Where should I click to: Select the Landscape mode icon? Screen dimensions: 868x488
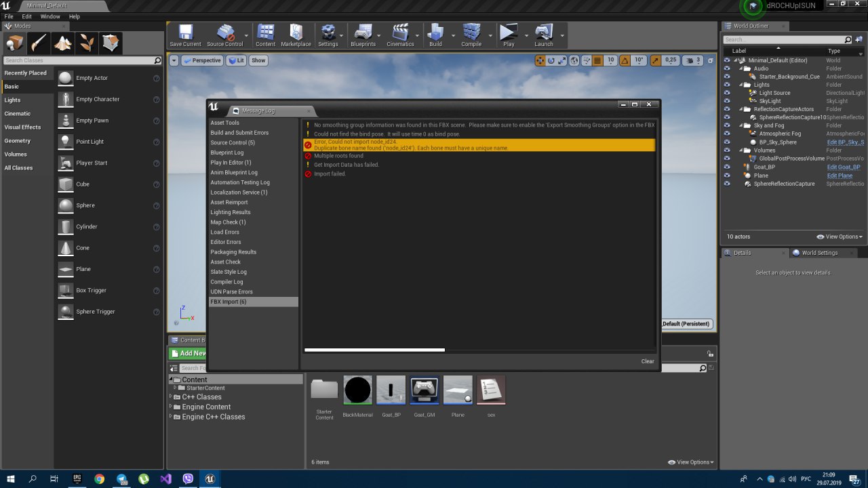63,43
